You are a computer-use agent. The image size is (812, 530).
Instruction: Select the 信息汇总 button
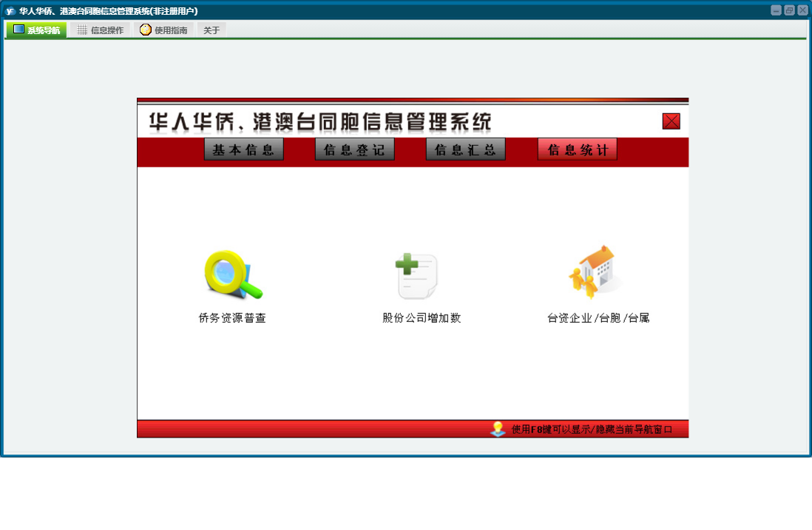click(x=466, y=150)
